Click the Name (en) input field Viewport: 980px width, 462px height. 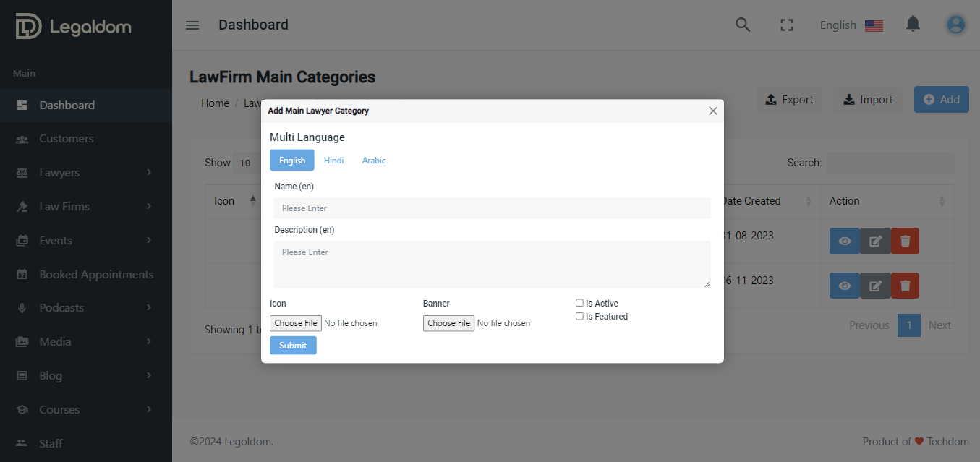[x=492, y=208]
